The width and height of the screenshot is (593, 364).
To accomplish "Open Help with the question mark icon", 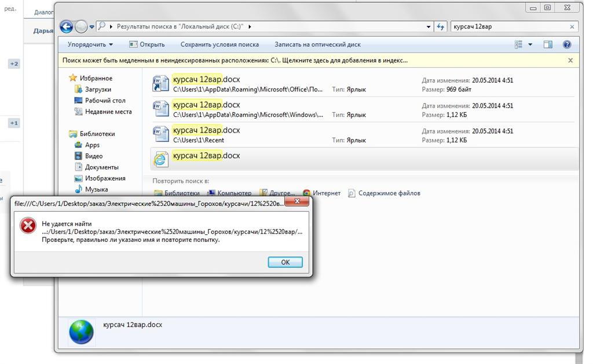I will pyautogui.click(x=566, y=45).
